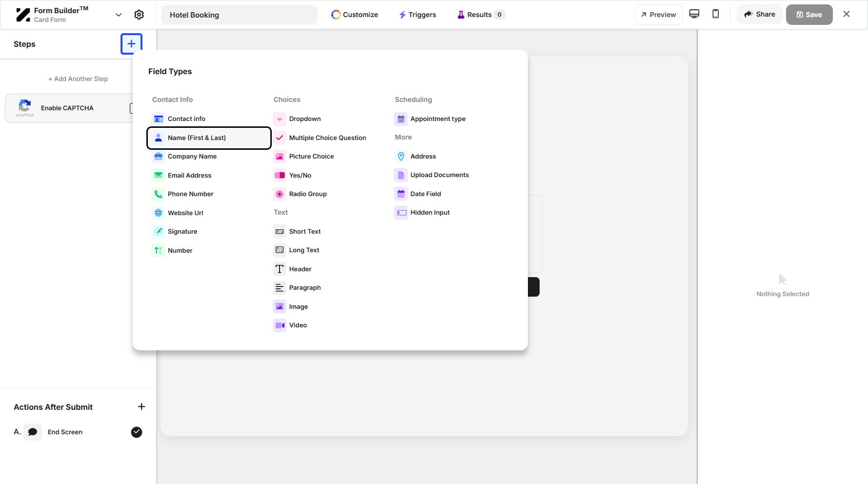Click the Date Field calendar icon

pyautogui.click(x=401, y=194)
